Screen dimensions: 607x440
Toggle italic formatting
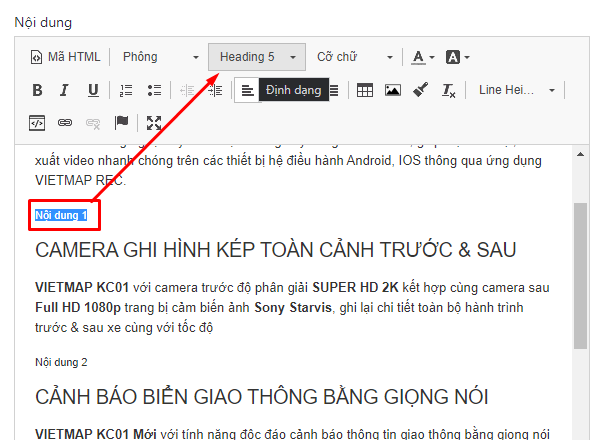point(64,90)
